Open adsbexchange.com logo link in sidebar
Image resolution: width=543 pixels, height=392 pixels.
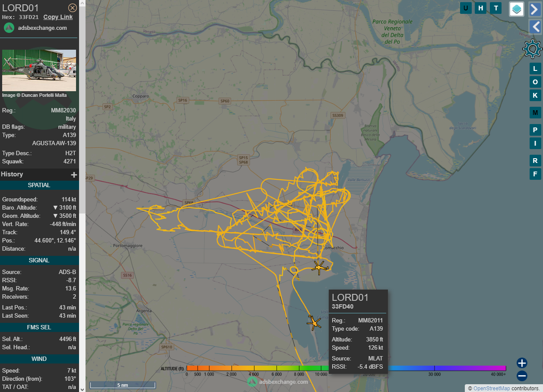pyautogui.click(x=35, y=28)
